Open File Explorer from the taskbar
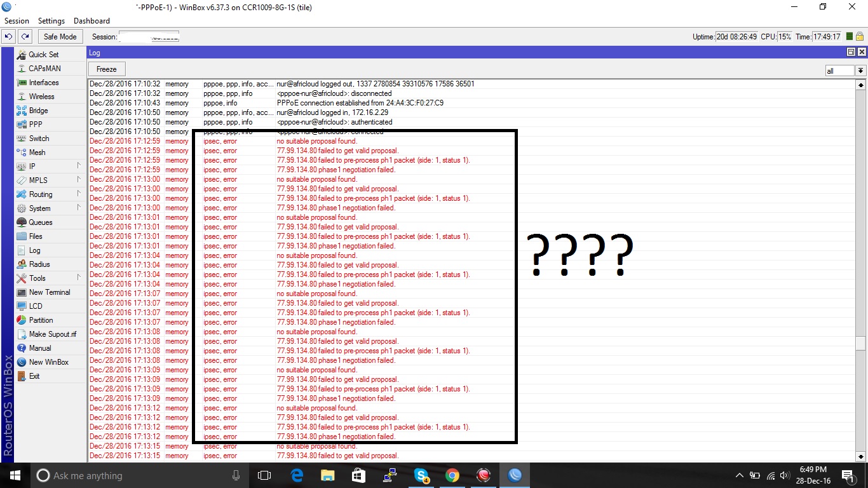 pyautogui.click(x=327, y=475)
